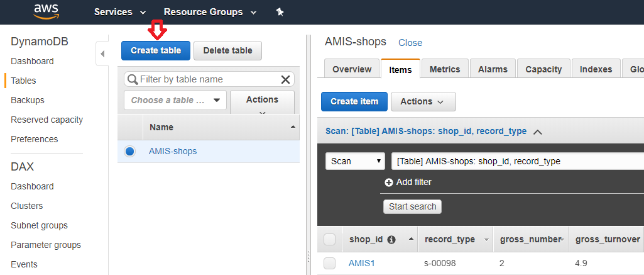Image resolution: width=644 pixels, height=275 pixels.
Task: Check the AMIS1 row checkbox
Action: [x=329, y=264]
